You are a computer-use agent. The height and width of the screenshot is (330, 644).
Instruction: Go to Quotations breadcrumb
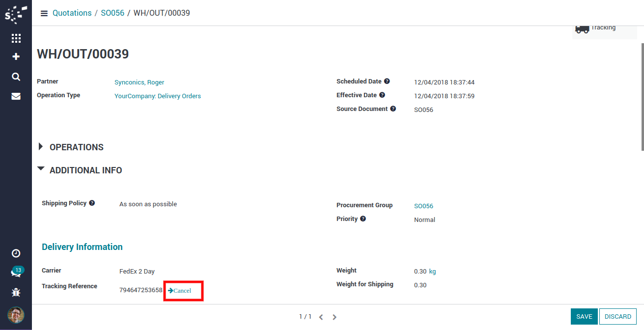pos(72,13)
